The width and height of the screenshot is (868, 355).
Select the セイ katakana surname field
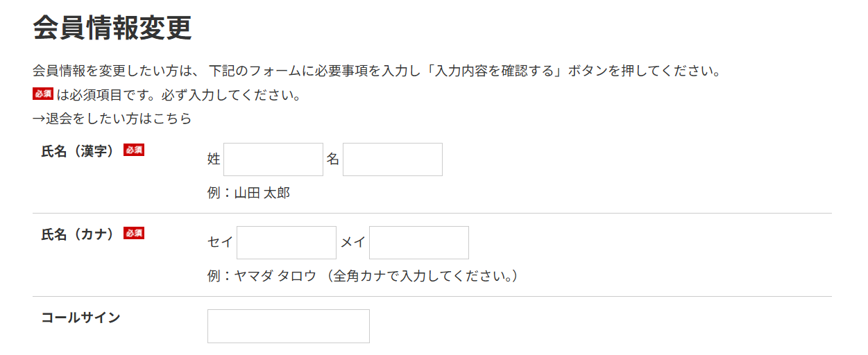click(287, 243)
